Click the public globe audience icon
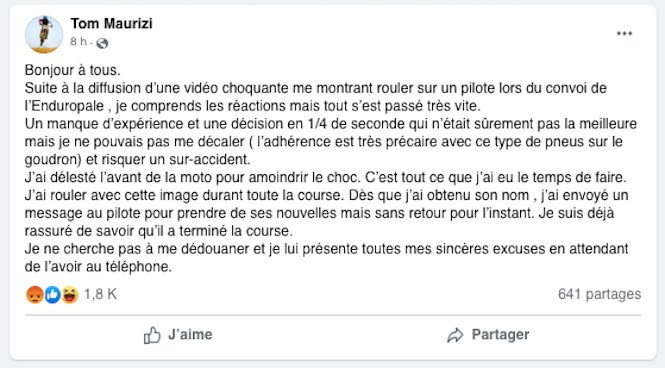Image resolution: width=665 pixels, height=368 pixels. click(102, 43)
